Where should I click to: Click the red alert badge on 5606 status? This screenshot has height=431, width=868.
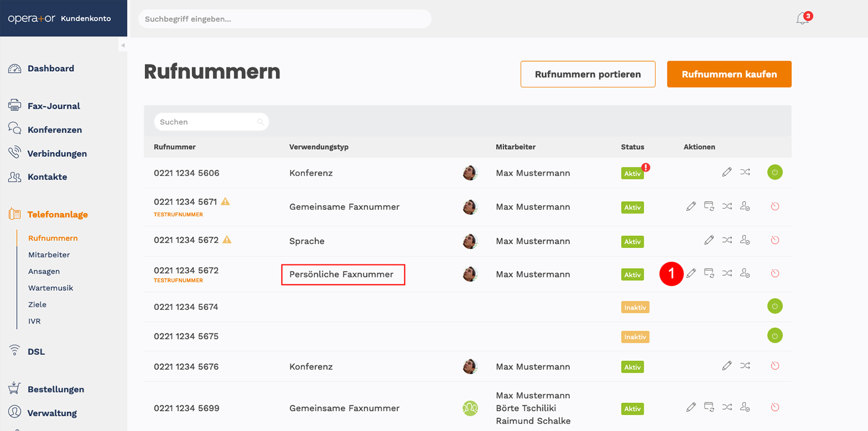[646, 167]
